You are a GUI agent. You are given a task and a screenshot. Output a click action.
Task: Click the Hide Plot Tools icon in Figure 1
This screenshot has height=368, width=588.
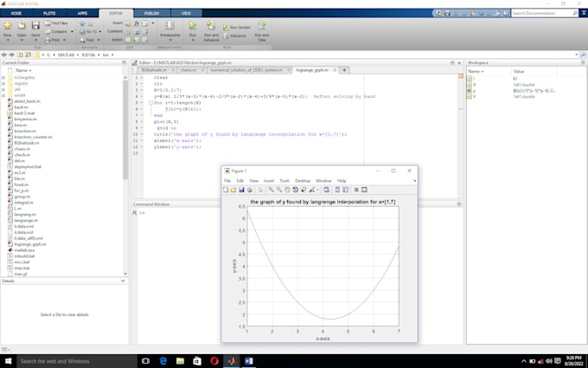point(356,190)
